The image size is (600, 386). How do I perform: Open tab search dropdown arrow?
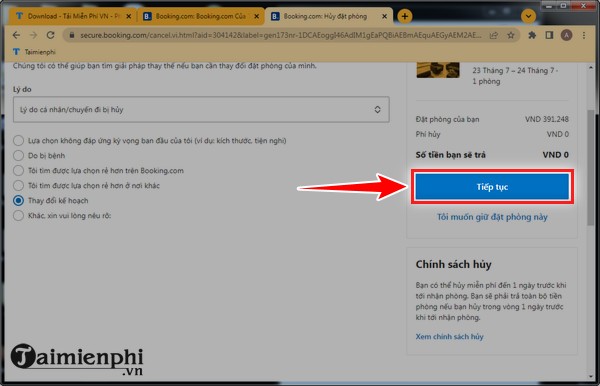click(x=528, y=16)
